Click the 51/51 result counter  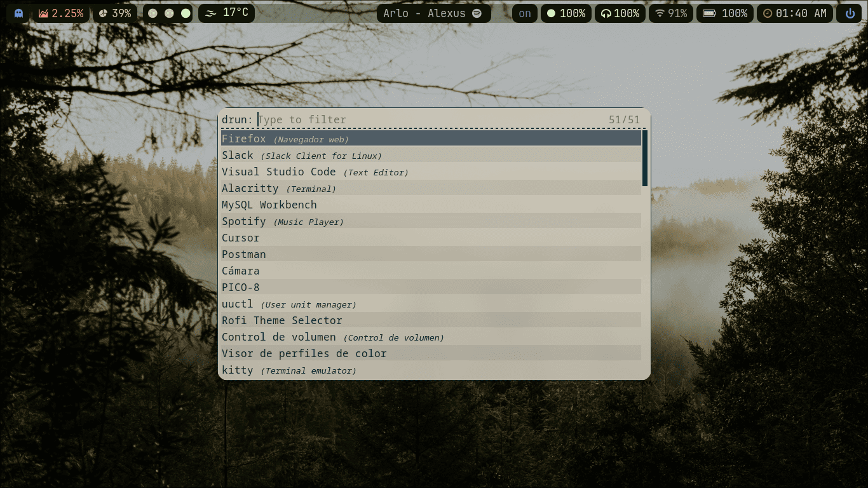(624, 119)
